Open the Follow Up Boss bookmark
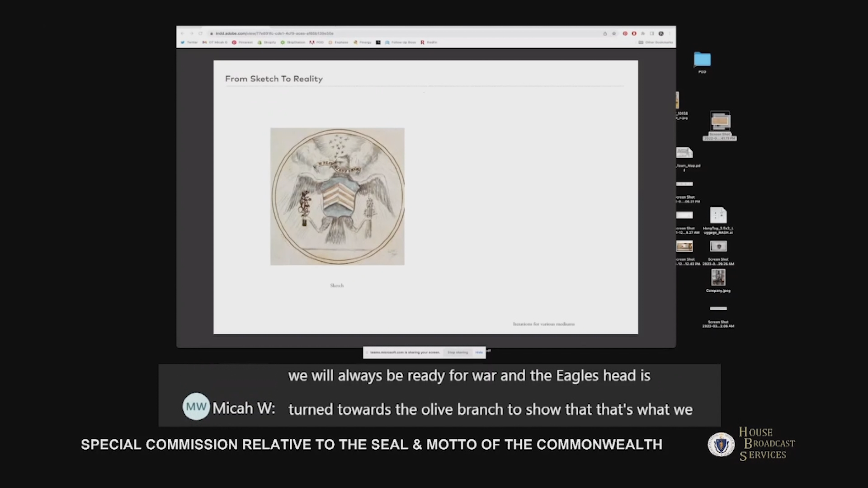Image resolution: width=868 pixels, height=488 pixels. (401, 42)
